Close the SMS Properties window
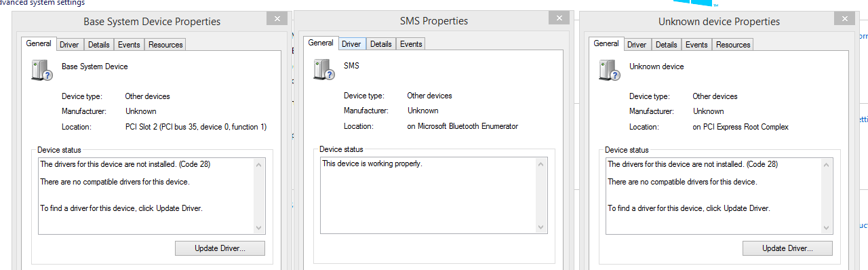Viewport: 868px width, 270px height. [x=558, y=18]
